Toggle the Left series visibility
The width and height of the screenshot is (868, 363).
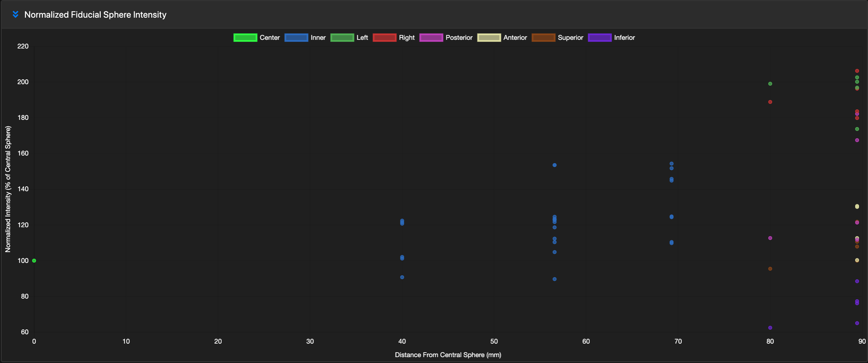coord(343,37)
